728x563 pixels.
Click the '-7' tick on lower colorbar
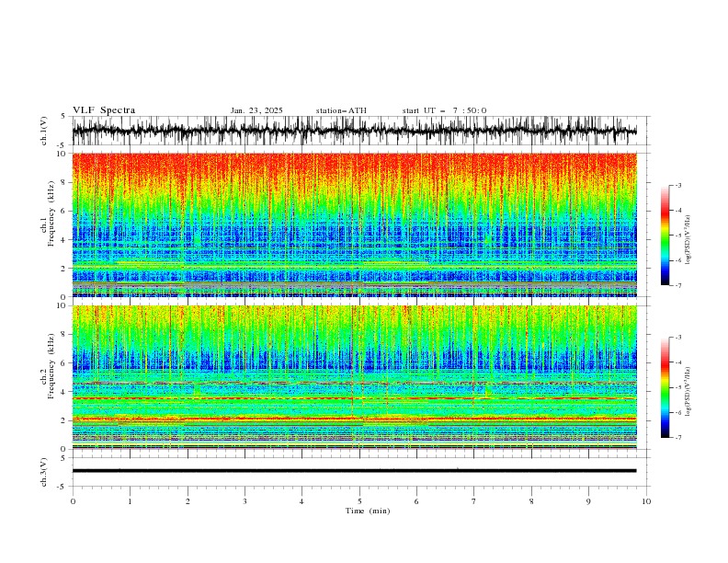point(677,438)
